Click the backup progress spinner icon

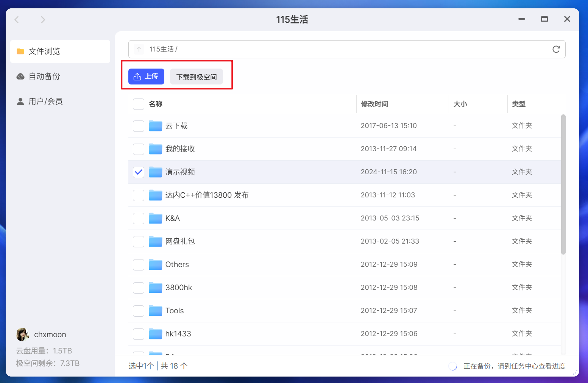tap(453, 366)
